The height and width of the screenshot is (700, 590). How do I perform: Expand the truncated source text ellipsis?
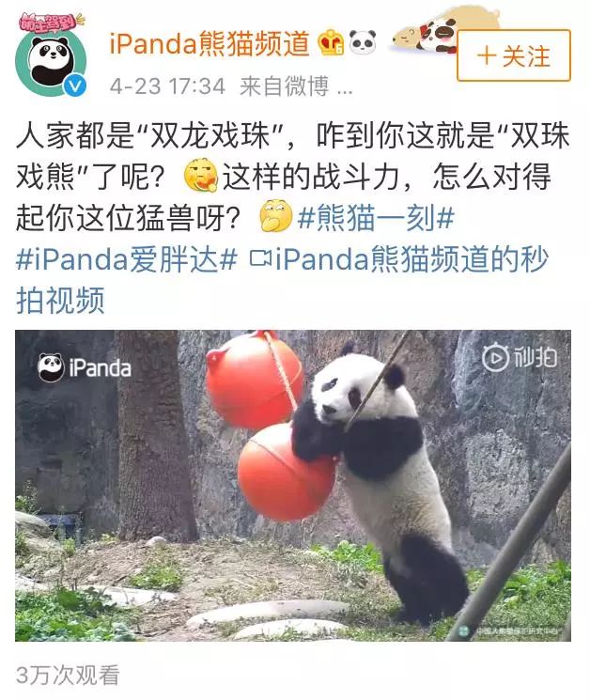click(x=345, y=86)
